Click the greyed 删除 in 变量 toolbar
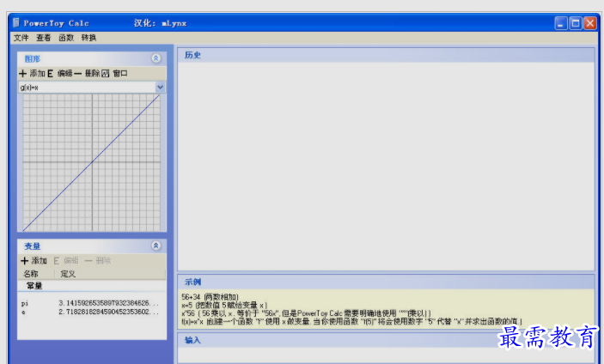 tap(98, 261)
